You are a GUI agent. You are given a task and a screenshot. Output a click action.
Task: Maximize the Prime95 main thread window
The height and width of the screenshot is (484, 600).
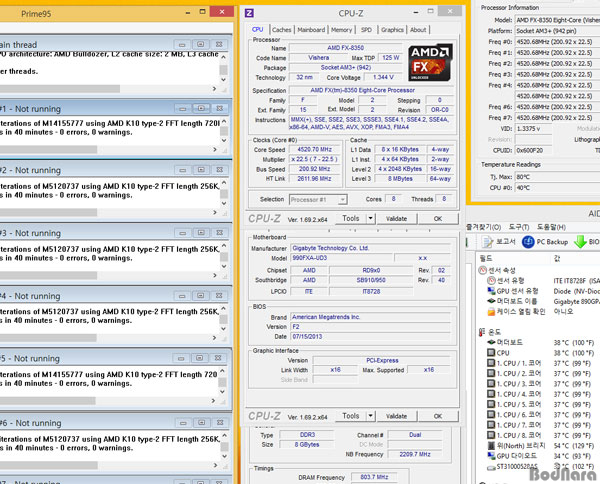click(200, 44)
